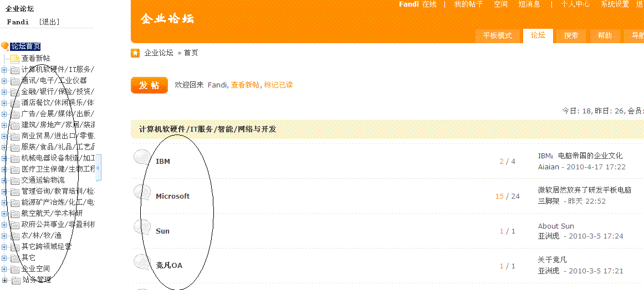This screenshot has height=290, width=644.
Task: Select 政府公共事业/非盈利 tree item
Action: (58, 225)
